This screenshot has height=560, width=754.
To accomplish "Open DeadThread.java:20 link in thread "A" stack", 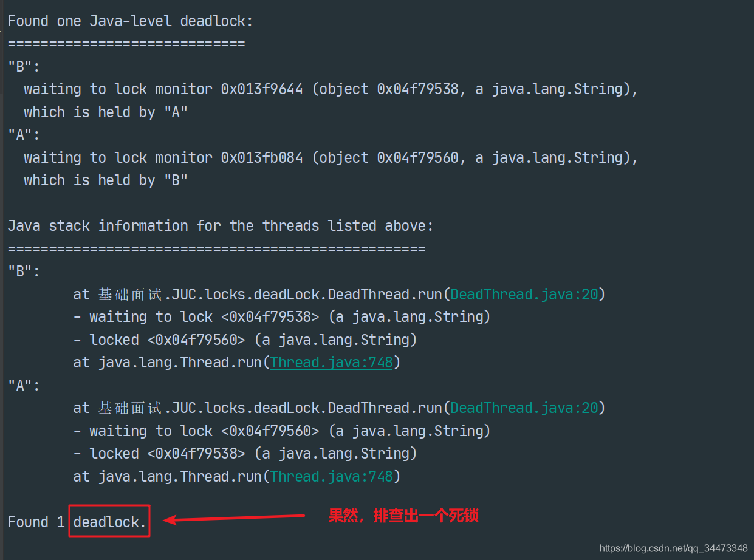I will 524,408.
